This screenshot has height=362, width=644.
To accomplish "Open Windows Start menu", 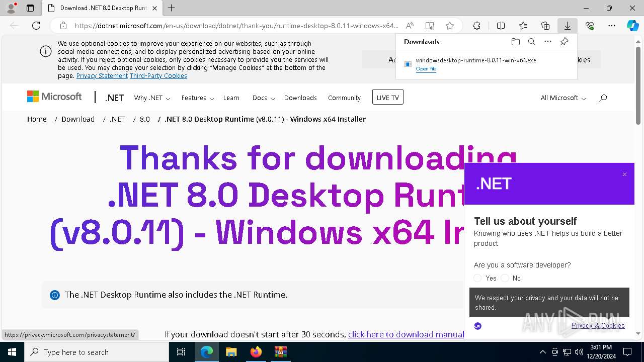I will tap(12, 352).
